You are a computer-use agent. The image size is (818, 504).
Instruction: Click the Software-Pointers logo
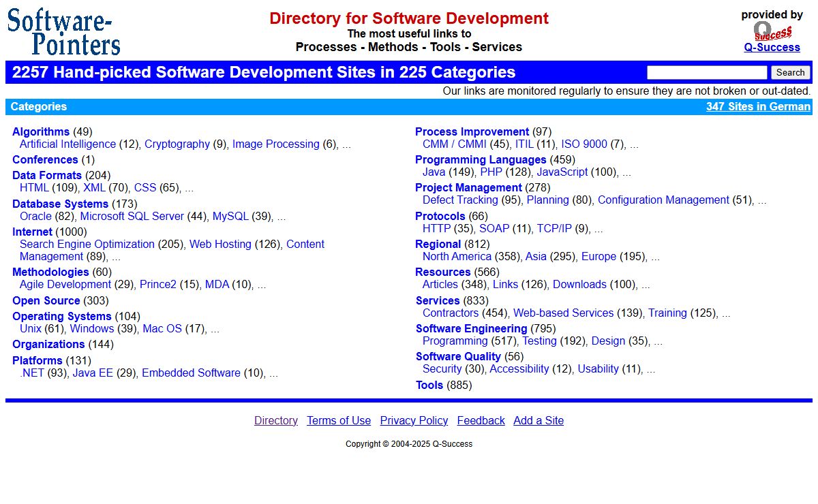pos(64,31)
